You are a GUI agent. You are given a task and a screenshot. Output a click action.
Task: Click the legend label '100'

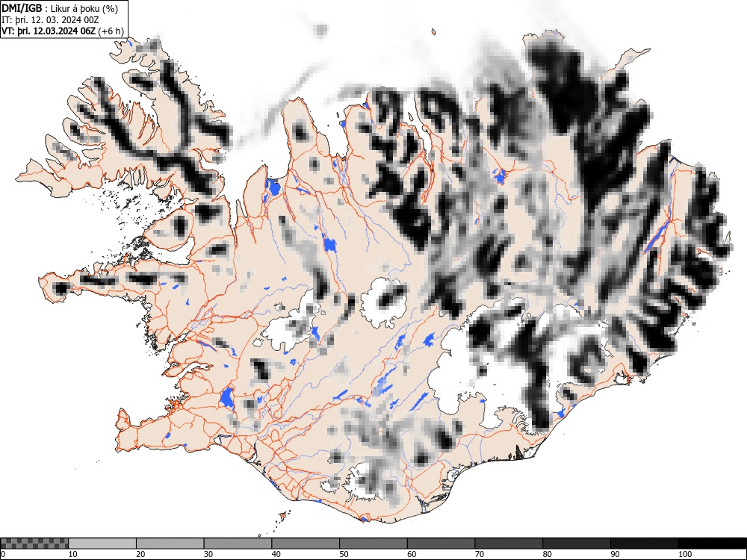684,554
